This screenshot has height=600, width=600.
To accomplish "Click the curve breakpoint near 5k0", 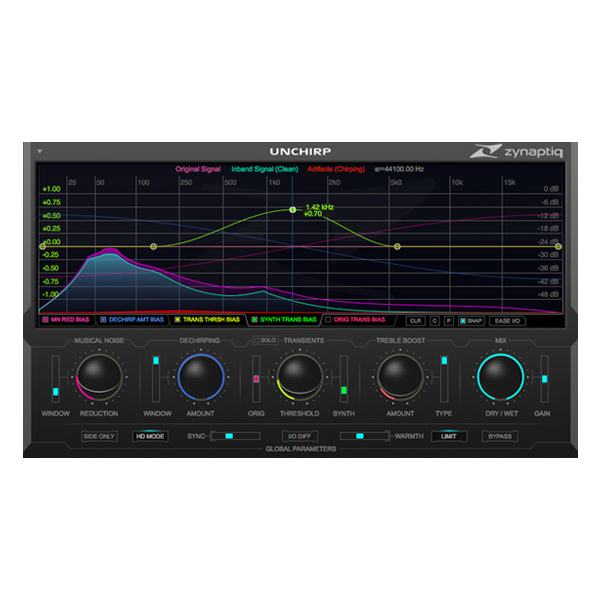I will (x=397, y=246).
